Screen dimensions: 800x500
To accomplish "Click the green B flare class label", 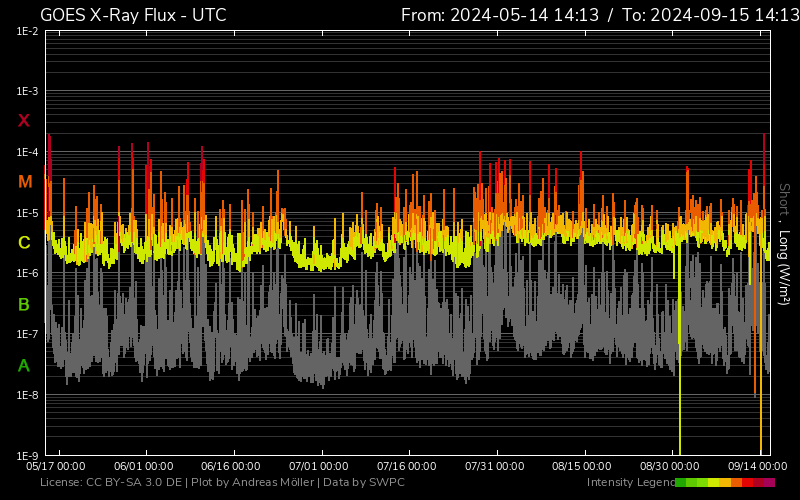I will coord(24,305).
